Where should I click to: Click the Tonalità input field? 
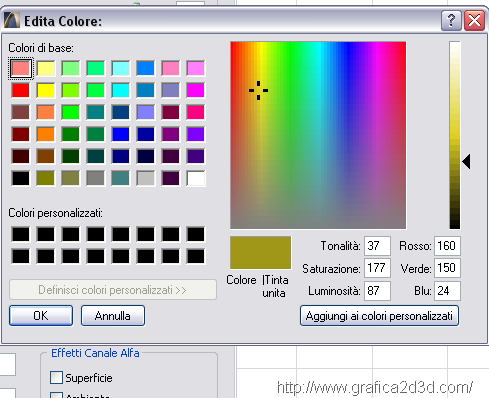pos(377,246)
